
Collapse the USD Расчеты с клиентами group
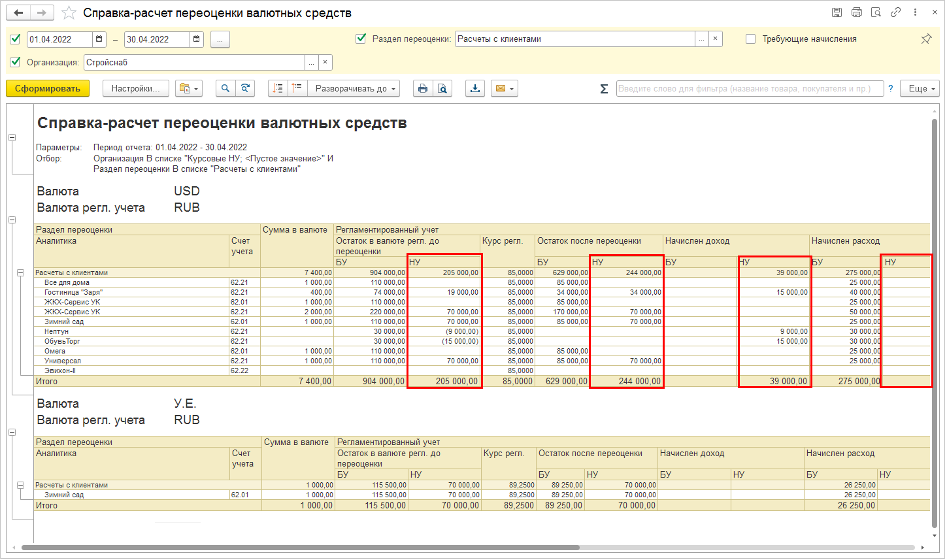(x=20, y=273)
